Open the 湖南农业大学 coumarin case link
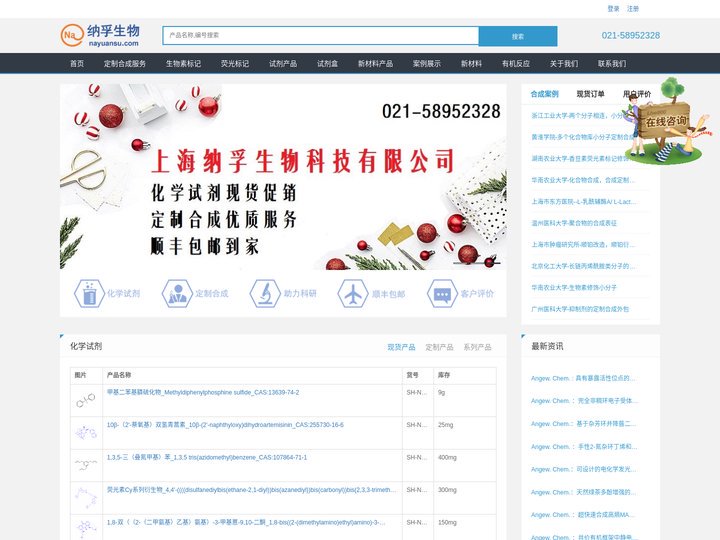720x540 pixels. point(580,158)
